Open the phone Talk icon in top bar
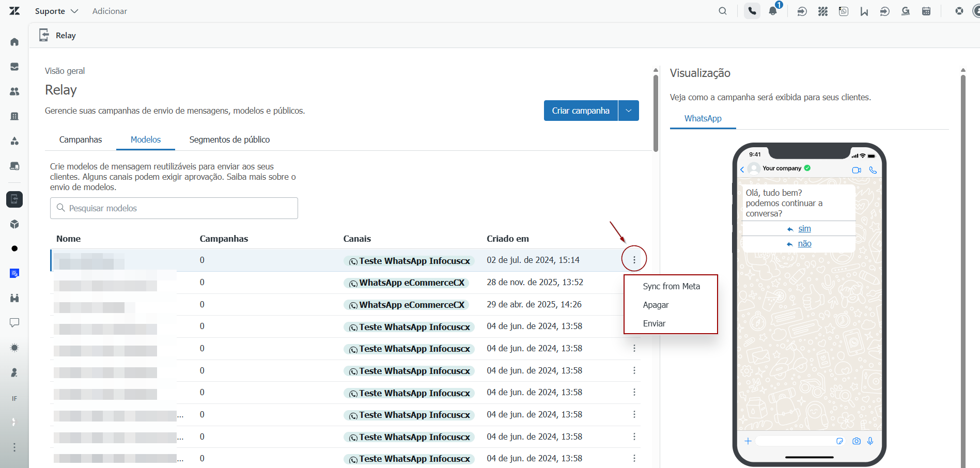 [x=752, y=11]
